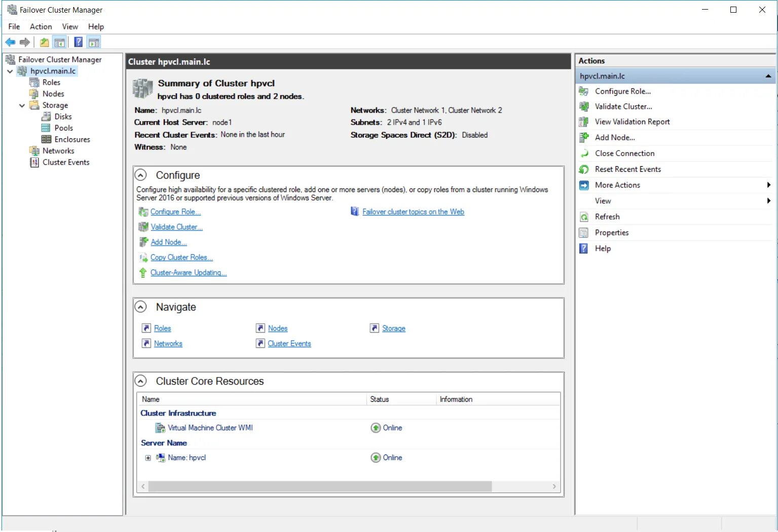Select Pools in the console tree
Image resolution: width=778 pixels, height=532 pixels.
[x=64, y=128]
